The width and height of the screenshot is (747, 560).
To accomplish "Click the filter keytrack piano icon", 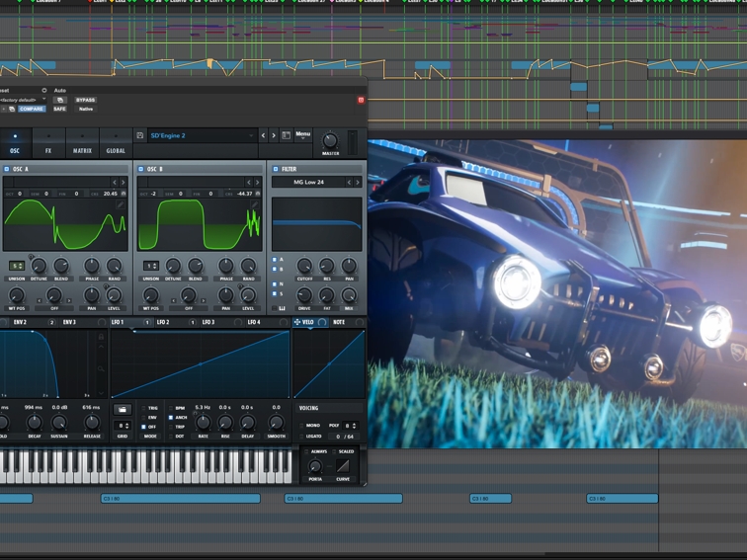I will point(282,308).
